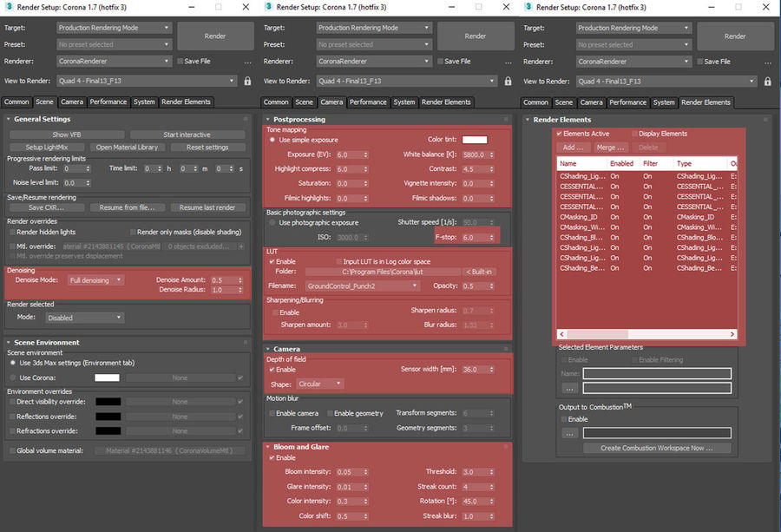Viewport: 781px width, 532px height.
Task: Click the browse button under Output to Combustion
Action: [x=569, y=433]
